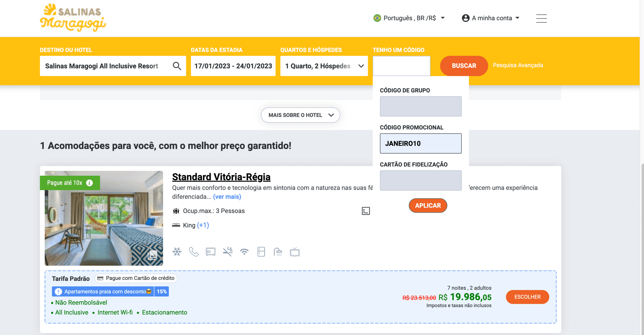Click the Código de Grupo input field
644x335 pixels.
[x=421, y=106]
